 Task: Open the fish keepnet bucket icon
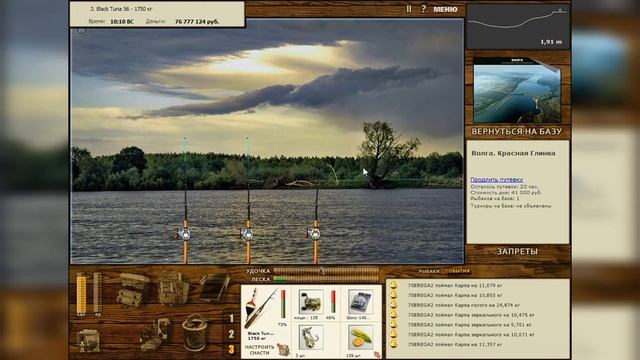195,333
